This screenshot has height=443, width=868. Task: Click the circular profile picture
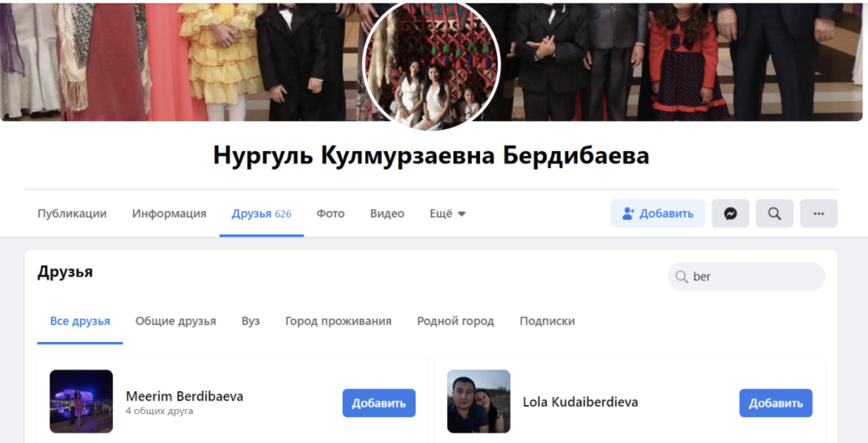tap(432, 66)
